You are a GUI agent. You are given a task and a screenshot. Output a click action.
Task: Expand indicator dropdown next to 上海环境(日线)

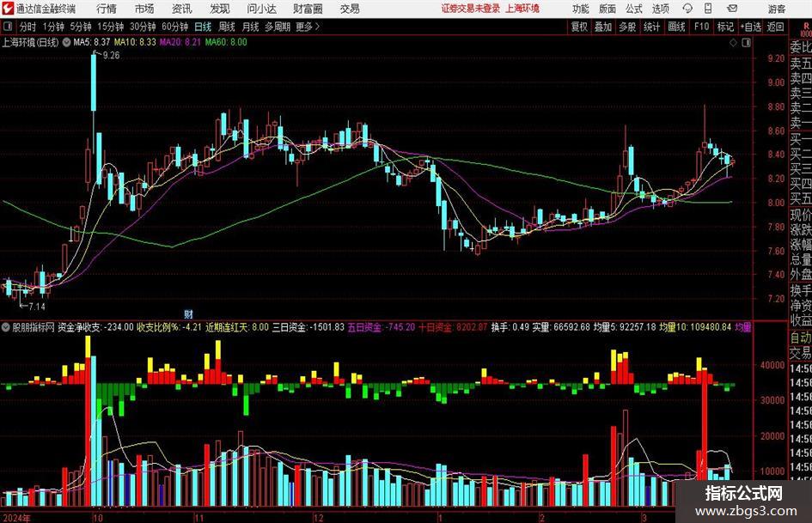(66, 42)
